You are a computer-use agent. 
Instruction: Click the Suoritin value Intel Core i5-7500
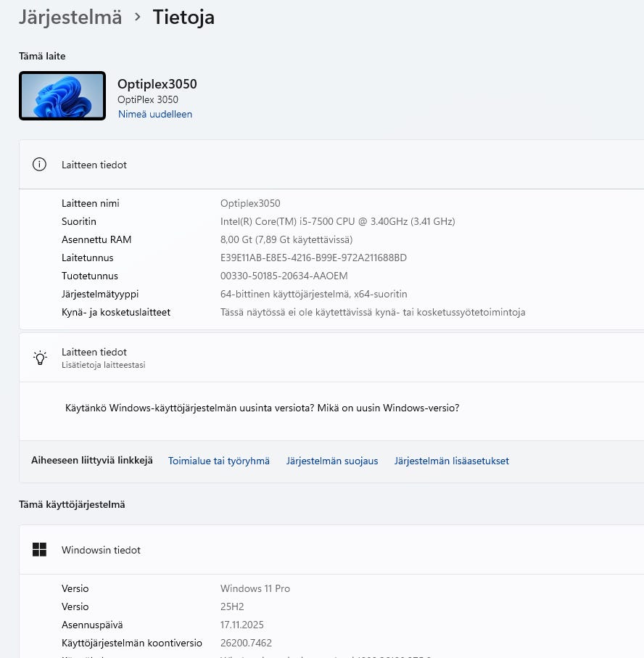(x=337, y=221)
